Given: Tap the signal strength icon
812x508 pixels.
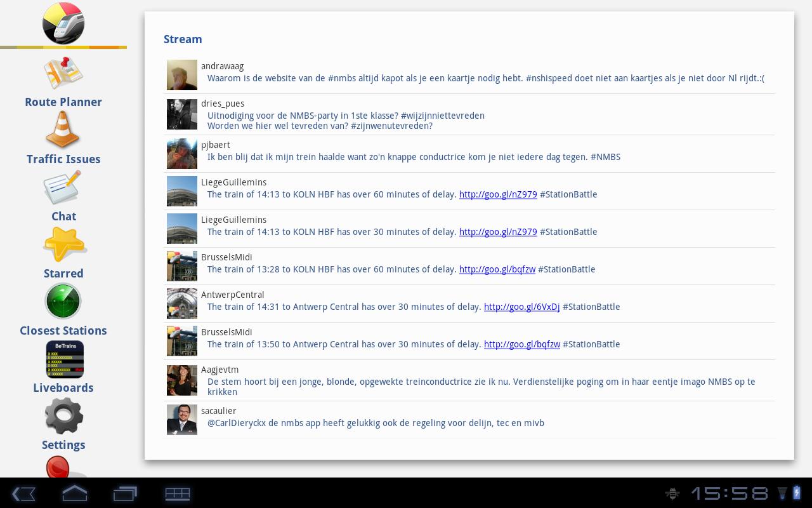Looking at the screenshot, I should tap(782, 493).
